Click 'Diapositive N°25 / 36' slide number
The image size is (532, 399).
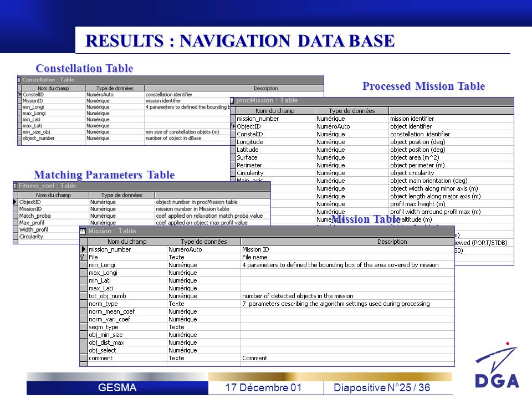click(382, 387)
